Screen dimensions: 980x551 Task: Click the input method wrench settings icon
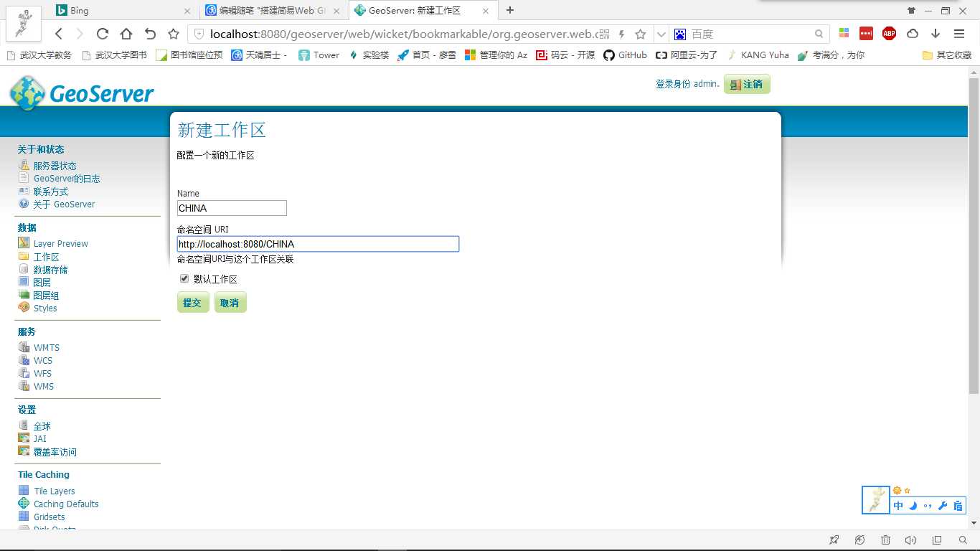pos(943,506)
